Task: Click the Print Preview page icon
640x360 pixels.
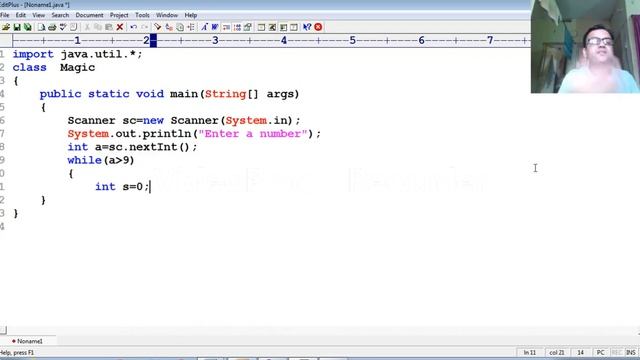Action: click(x=41, y=27)
